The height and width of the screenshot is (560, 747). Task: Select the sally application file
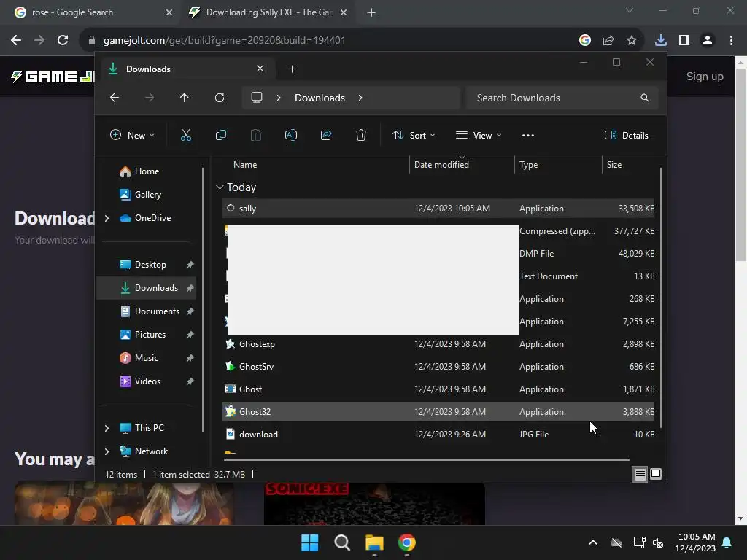pyautogui.click(x=438, y=209)
